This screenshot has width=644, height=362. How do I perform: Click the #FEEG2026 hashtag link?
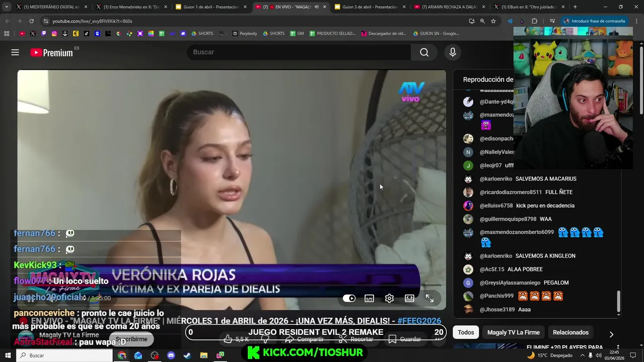(x=419, y=321)
